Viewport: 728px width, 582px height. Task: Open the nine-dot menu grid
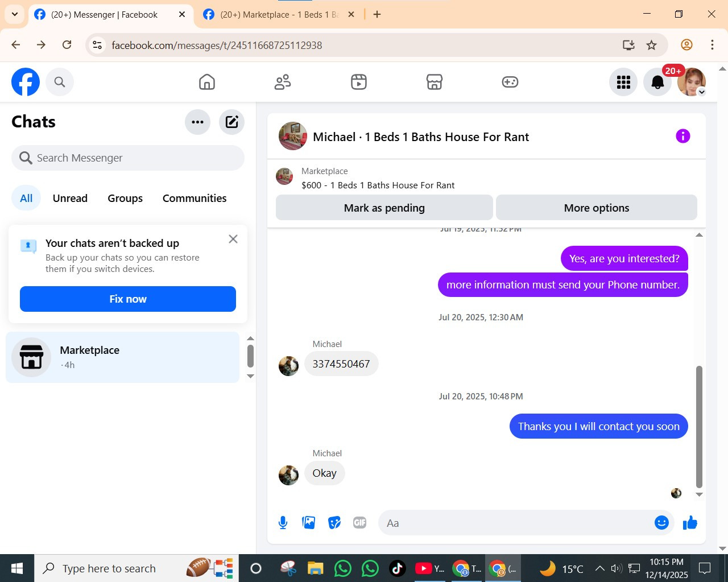pyautogui.click(x=623, y=82)
